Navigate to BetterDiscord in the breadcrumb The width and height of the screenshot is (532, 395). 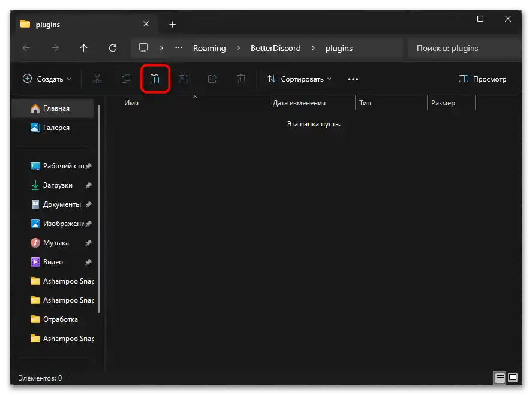275,48
